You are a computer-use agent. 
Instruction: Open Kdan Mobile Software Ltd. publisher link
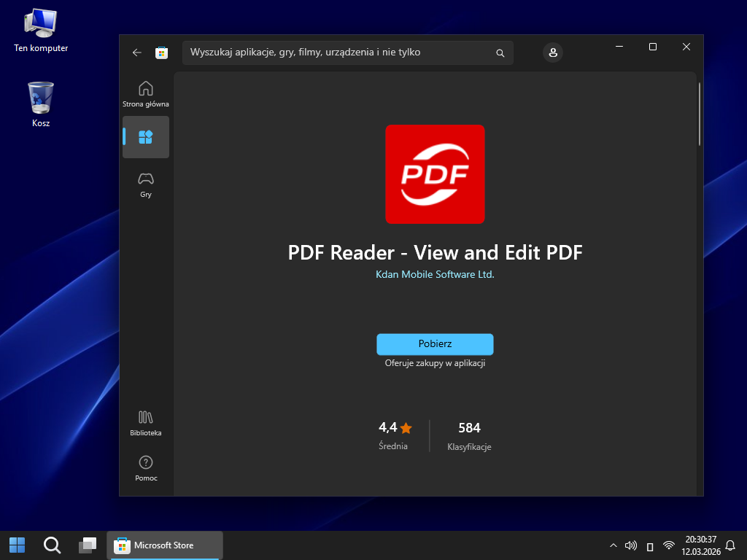click(435, 275)
